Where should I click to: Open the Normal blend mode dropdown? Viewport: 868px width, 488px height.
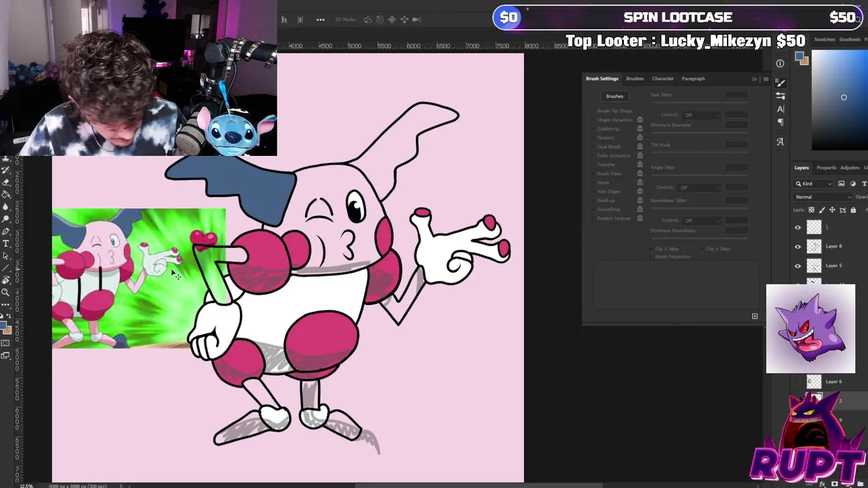[x=823, y=197]
